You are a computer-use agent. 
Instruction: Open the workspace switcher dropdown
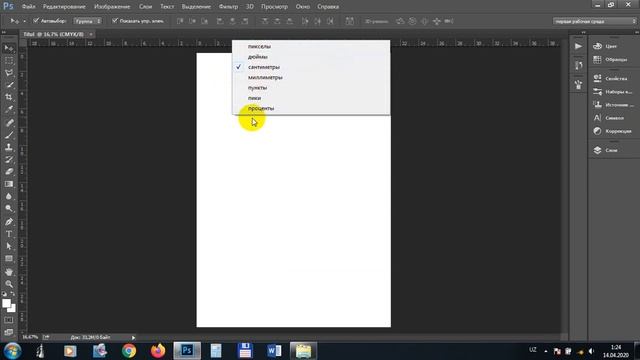click(x=595, y=21)
